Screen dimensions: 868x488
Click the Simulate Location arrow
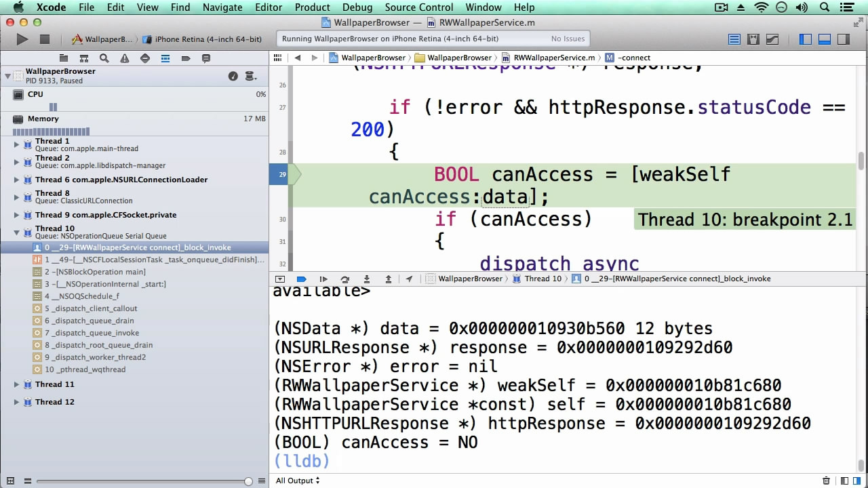[x=409, y=279]
